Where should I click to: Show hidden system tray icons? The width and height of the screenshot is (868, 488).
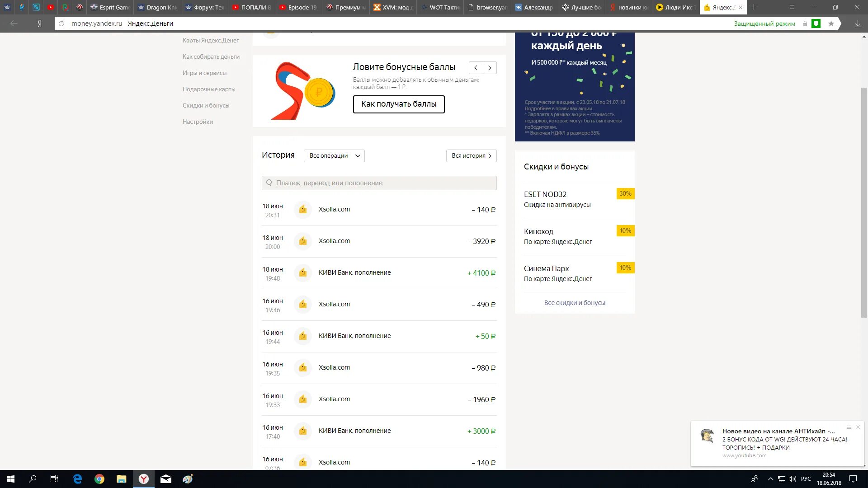pyautogui.click(x=770, y=479)
